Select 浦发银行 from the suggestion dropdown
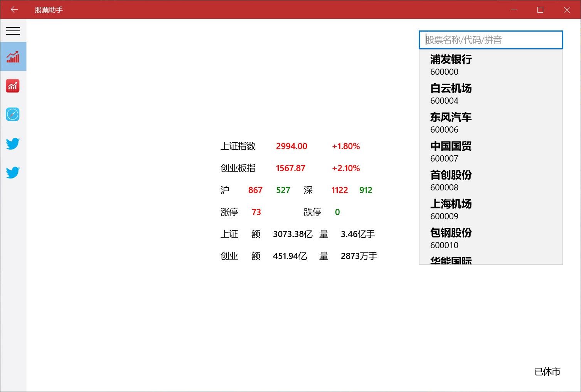Viewport: 581px width, 392px height. [451, 59]
